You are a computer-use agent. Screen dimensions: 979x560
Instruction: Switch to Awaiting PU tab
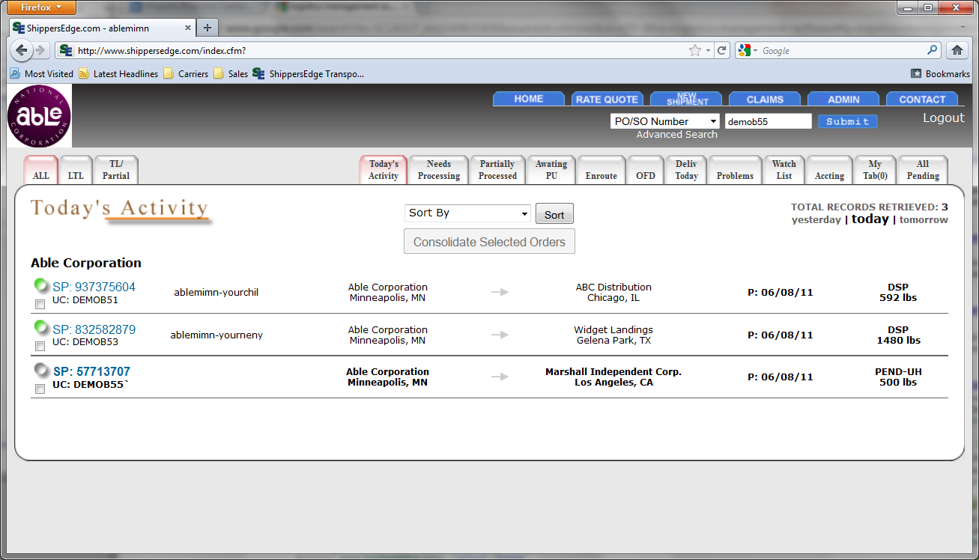551,170
